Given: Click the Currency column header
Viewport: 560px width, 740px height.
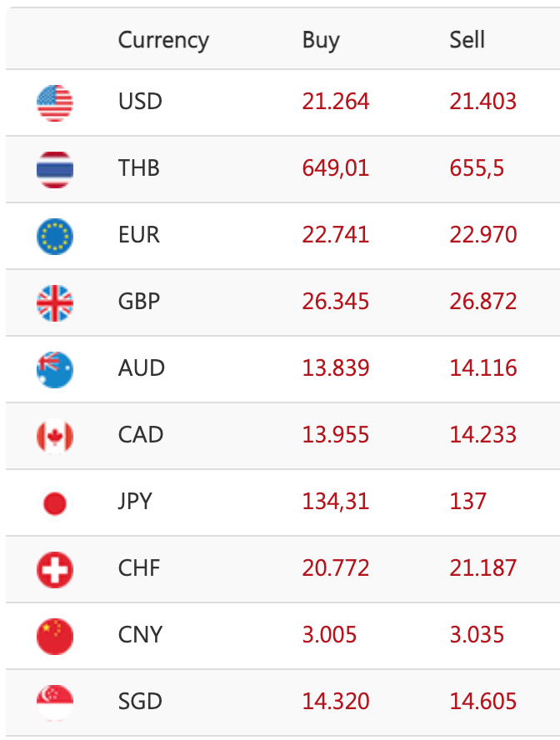Looking at the screenshot, I should click(x=163, y=40).
